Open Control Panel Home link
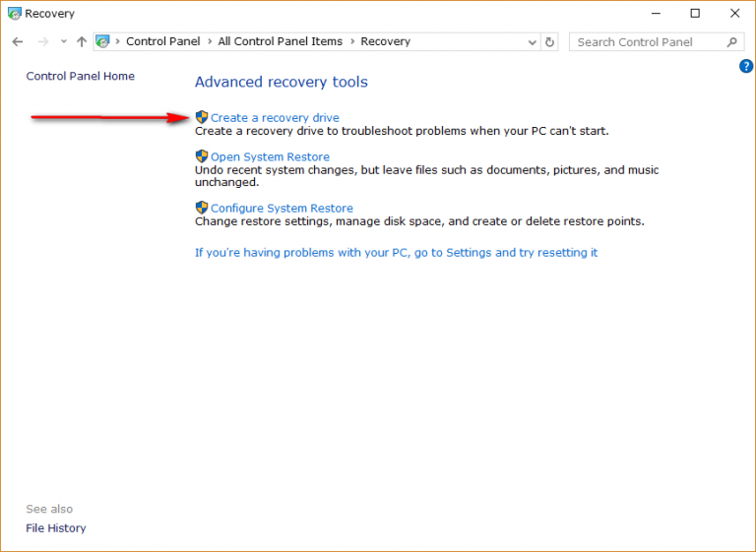 click(x=81, y=76)
